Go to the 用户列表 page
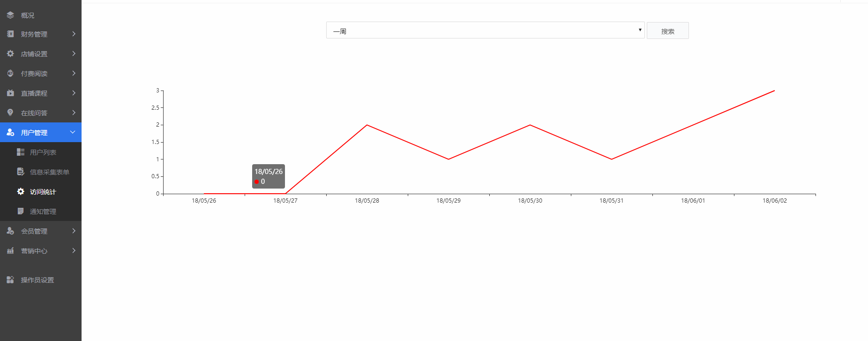Viewport: 868px width, 341px height. 41,152
